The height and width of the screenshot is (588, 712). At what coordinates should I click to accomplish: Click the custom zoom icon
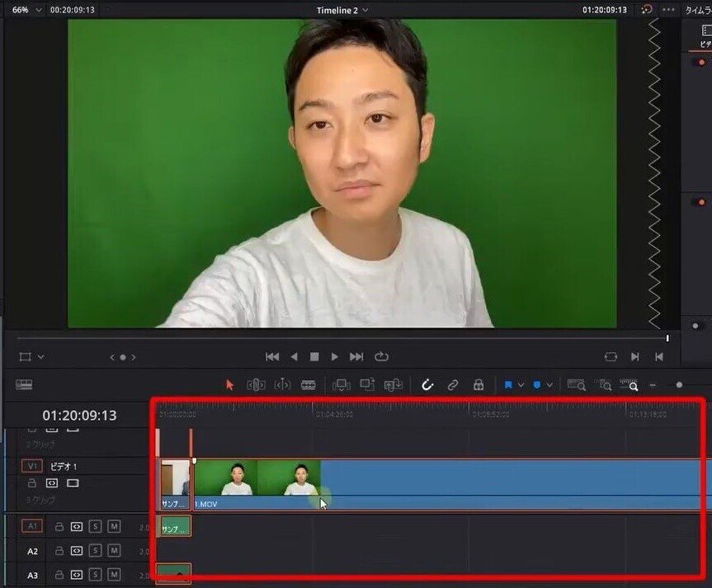(x=629, y=384)
